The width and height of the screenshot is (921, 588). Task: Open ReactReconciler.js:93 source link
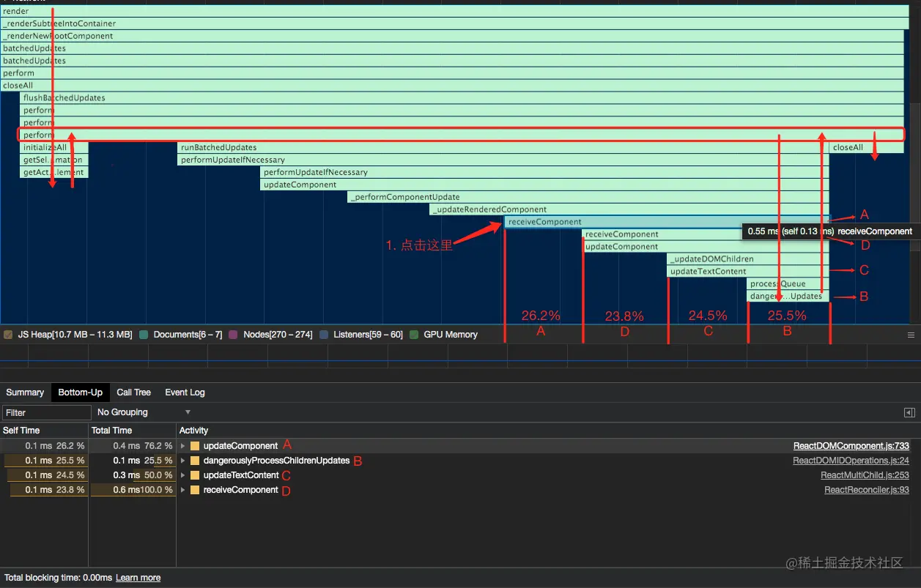pos(867,490)
